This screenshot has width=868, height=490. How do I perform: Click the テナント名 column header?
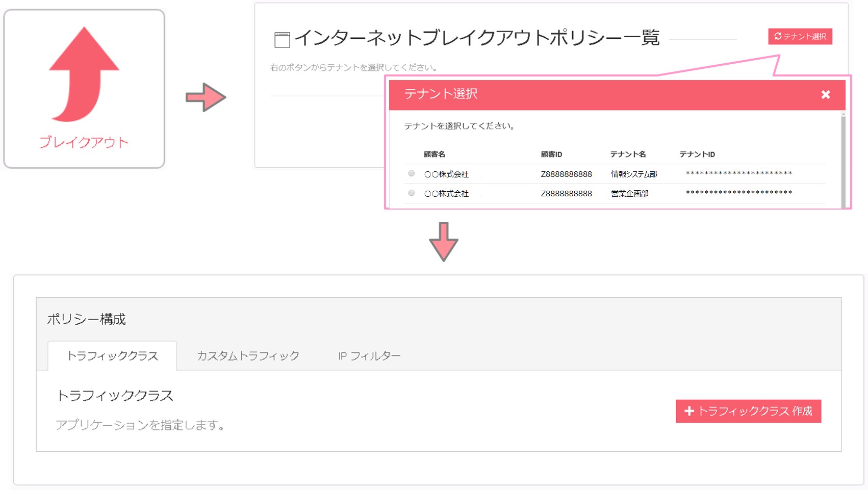coord(628,154)
